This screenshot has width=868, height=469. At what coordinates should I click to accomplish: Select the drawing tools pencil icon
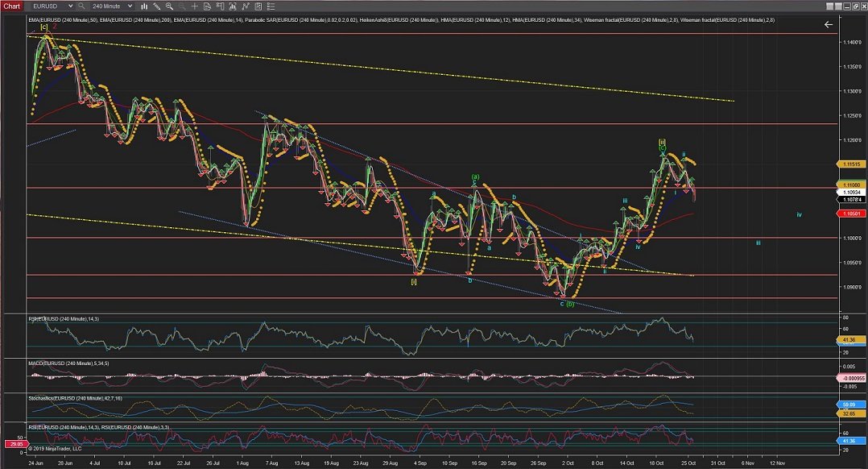156,6
